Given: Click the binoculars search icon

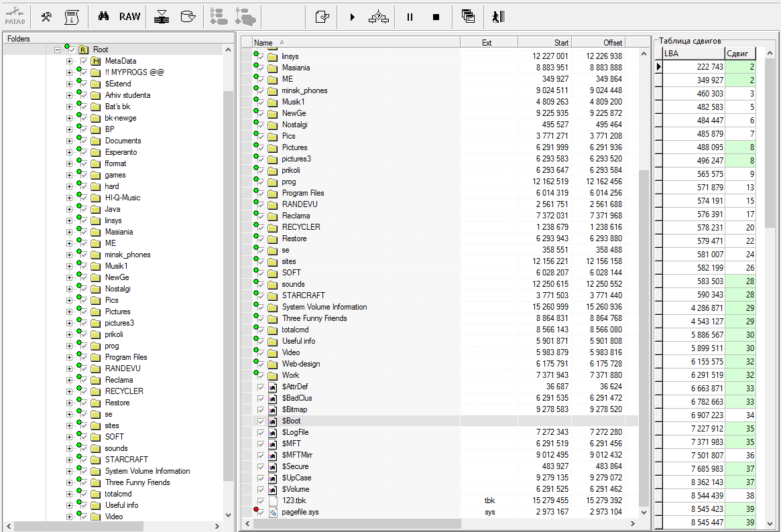Looking at the screenshot, I should tap(104, 17).
